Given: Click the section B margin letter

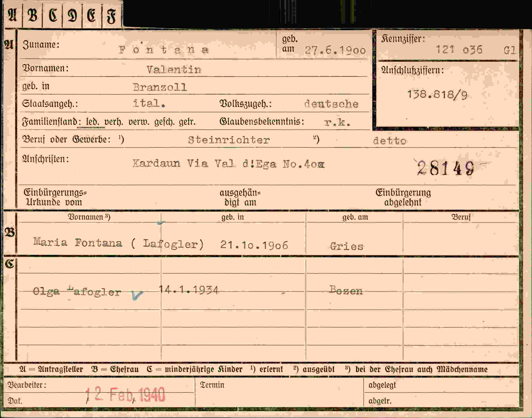Looking at the screenshot, I should click(9, 232).
